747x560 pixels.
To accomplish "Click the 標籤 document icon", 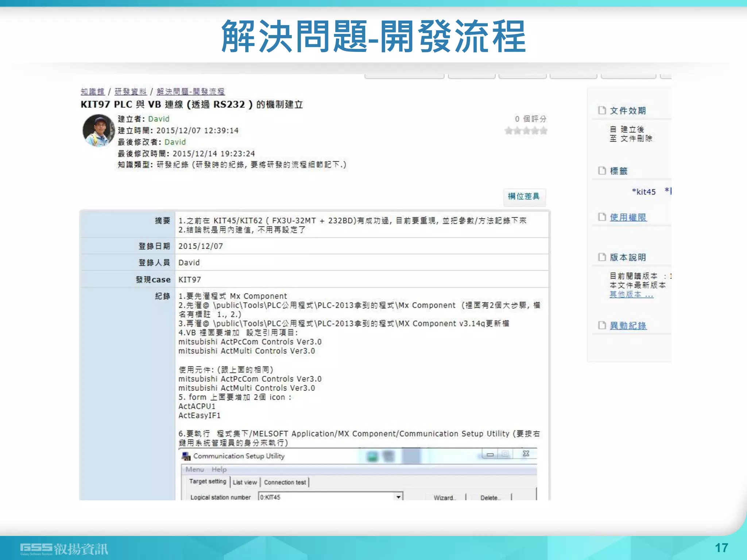I will click(602, 171).
